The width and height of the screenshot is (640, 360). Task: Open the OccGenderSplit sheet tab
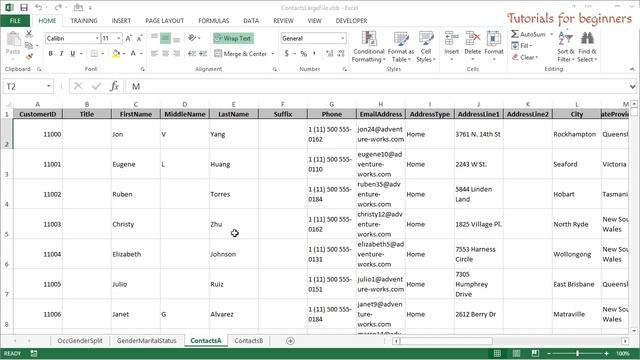[x=80, y=341]
